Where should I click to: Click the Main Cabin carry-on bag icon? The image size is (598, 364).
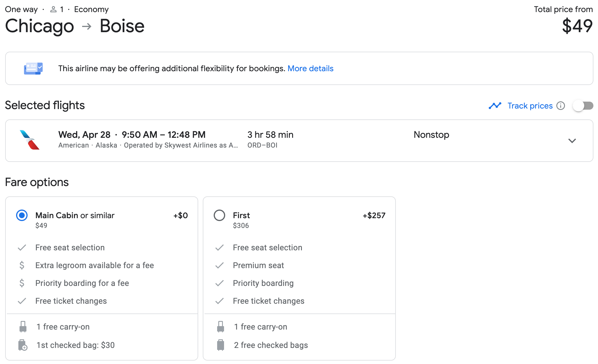[x=23, y=327]
